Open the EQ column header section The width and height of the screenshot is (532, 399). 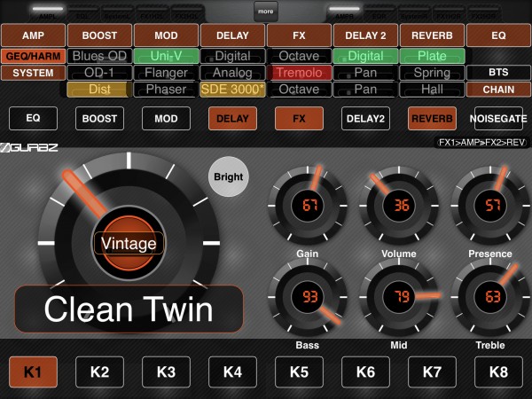(498, 35)
